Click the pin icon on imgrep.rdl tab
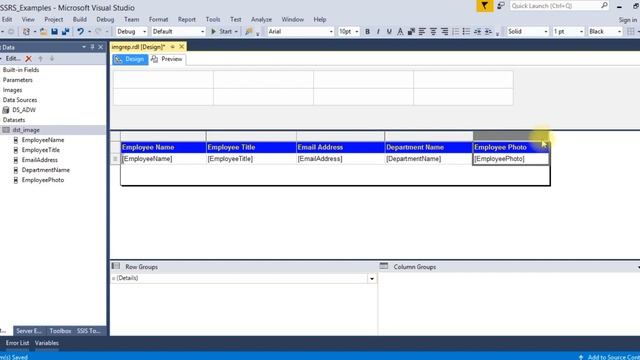This screenshot has height=360, width=640. pyautogui.click(x=173, y=47)
